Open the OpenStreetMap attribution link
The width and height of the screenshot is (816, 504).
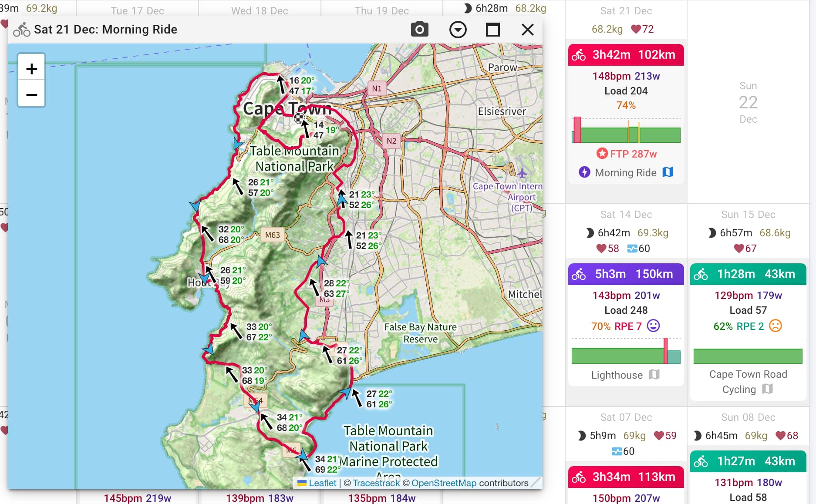444,483
